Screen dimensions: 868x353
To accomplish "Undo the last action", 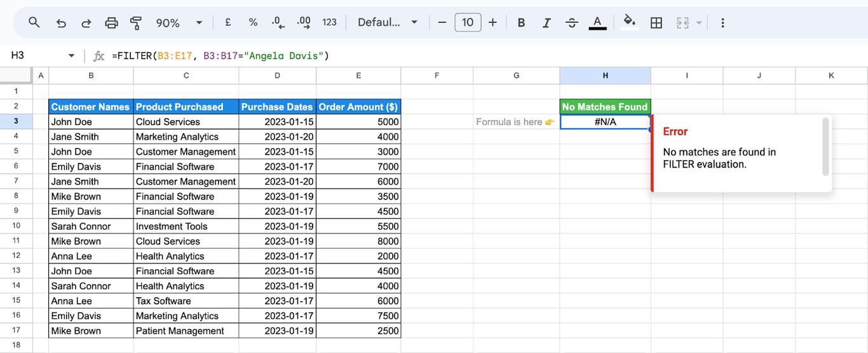I will pyautogui.click(x=61, y=22).
